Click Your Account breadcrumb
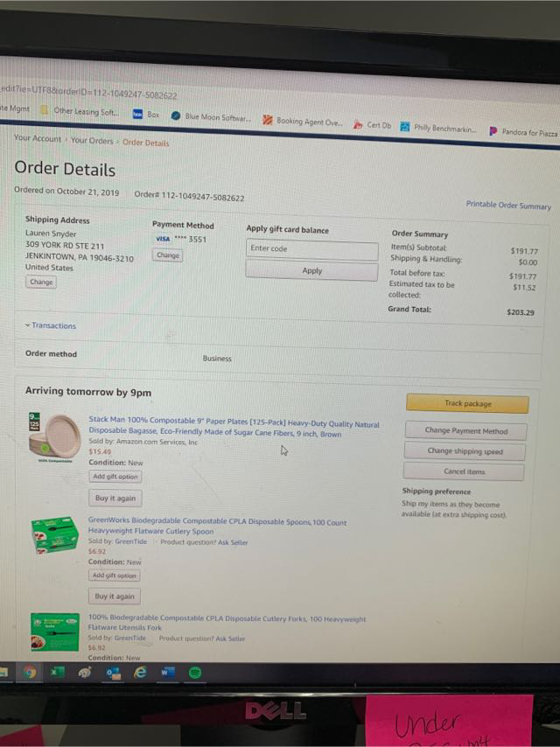 [38, 137]
